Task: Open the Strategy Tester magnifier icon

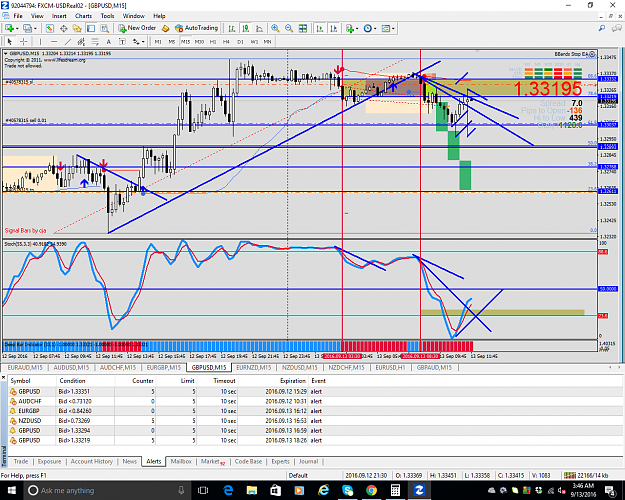Action: 104,28
